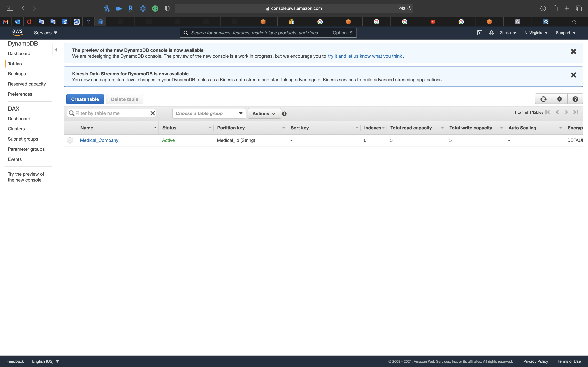Viewport: 588px width, 367px height.
Task: Expand the Actions dropdown
Action: click(x=264, y=114)
